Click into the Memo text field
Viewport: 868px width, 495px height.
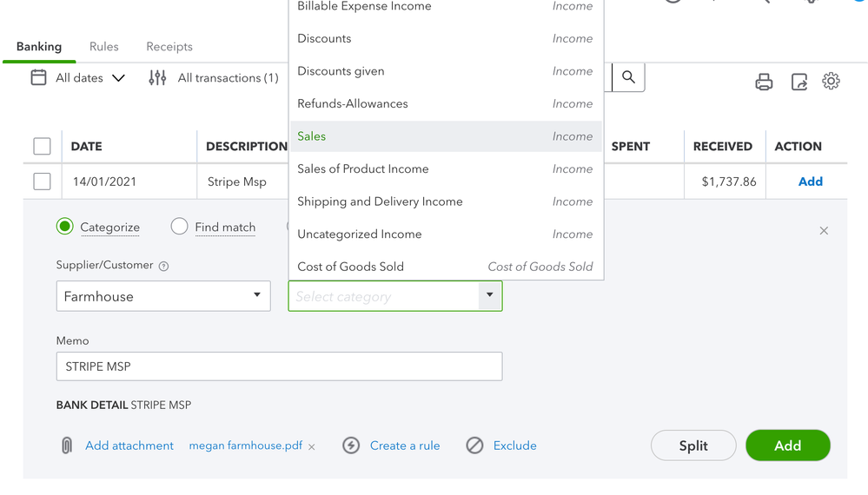pos(279,366)
